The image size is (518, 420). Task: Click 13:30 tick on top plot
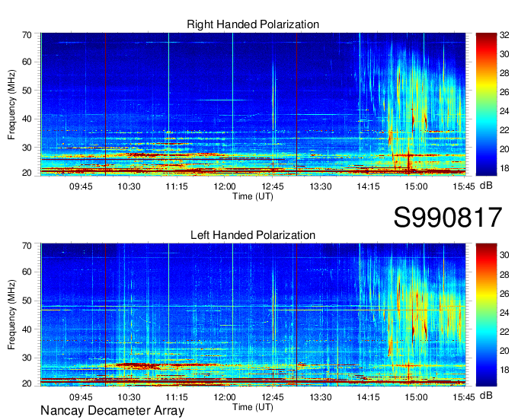click(x=321, y=186)
